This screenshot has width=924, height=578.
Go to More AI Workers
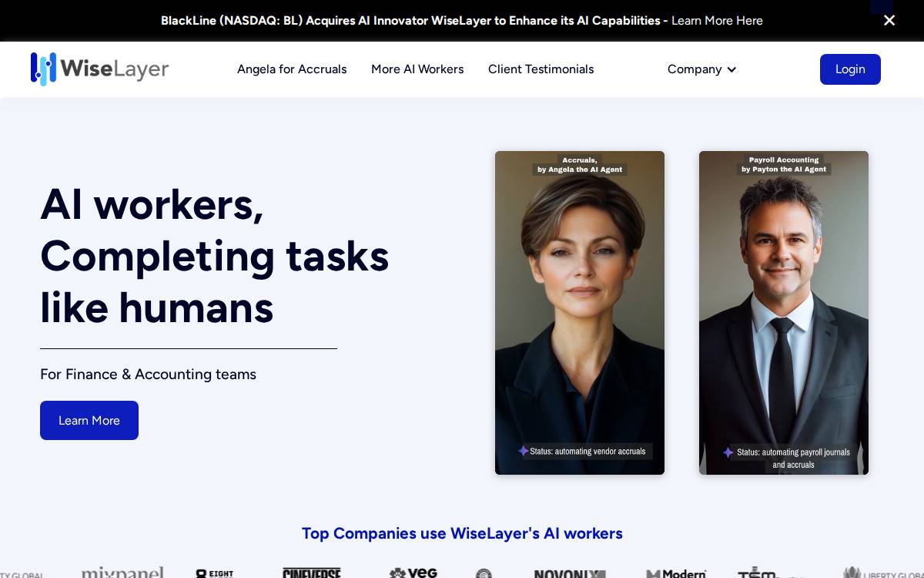pos(417,69)
